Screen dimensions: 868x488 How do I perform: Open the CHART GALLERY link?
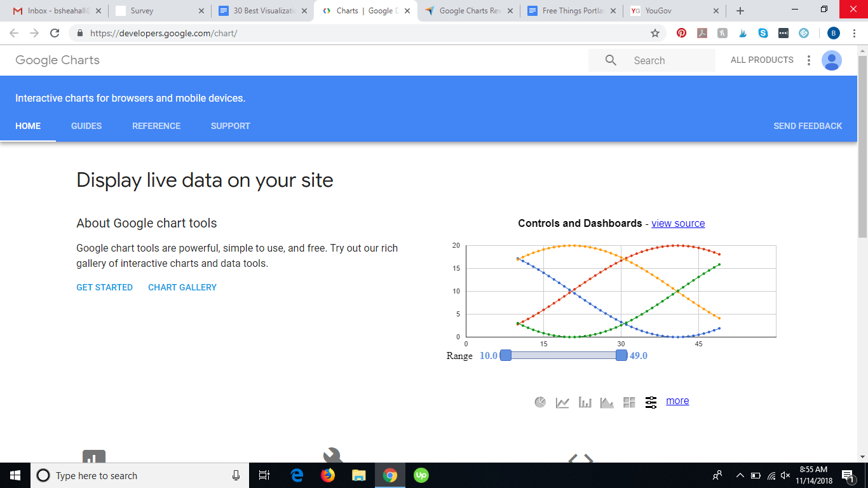click(x=182, y=287)
